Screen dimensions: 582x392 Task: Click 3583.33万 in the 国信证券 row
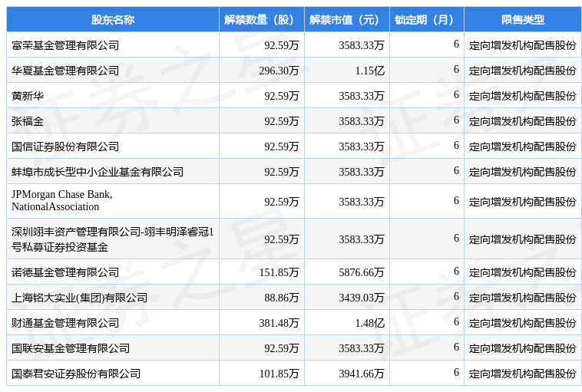point(362,147)
